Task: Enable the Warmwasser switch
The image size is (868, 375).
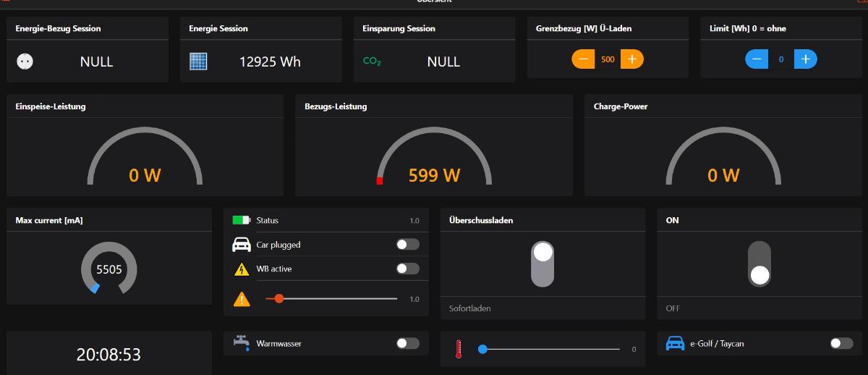Action: click(x=407, y=343)
